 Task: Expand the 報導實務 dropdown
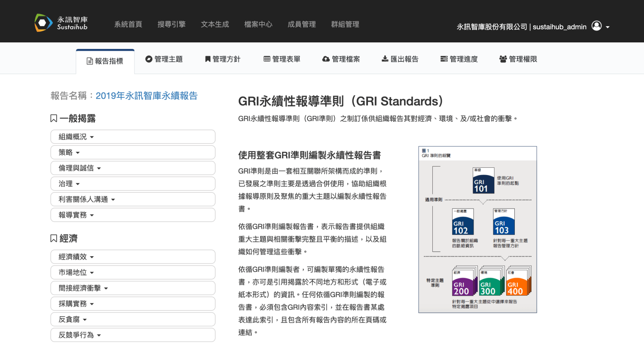click(x=133, y=215)
